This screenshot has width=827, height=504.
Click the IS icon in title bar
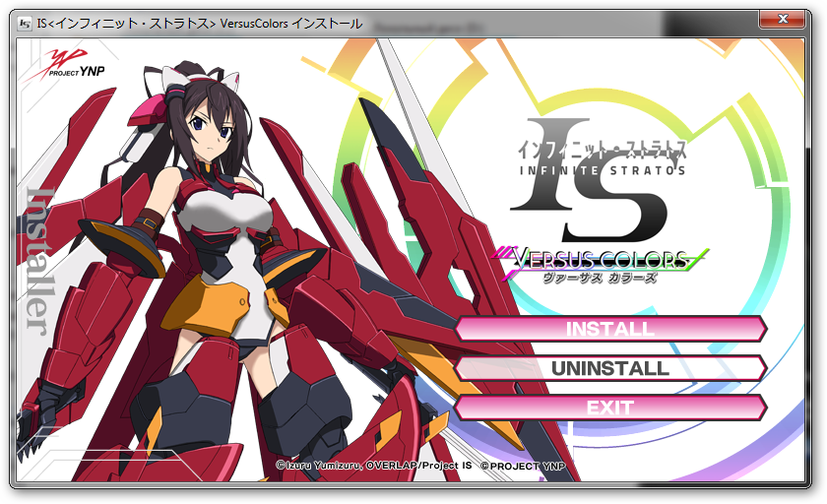25,25
